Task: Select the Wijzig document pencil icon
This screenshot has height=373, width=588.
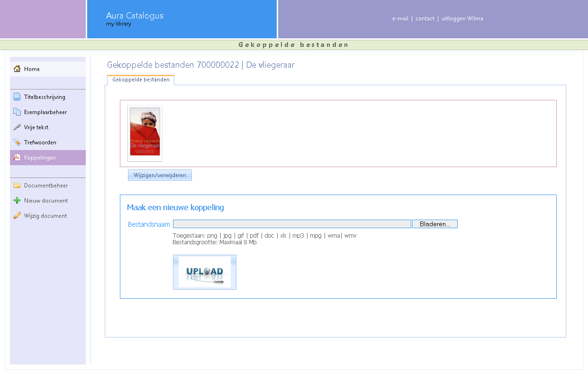Action: pyautogui.click(x=17, y=216)
